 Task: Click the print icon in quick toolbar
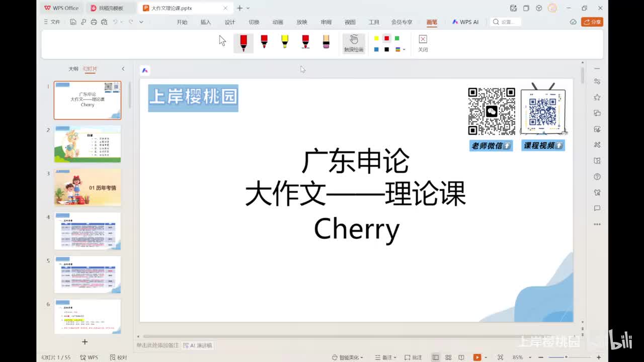tap(94, 22)
